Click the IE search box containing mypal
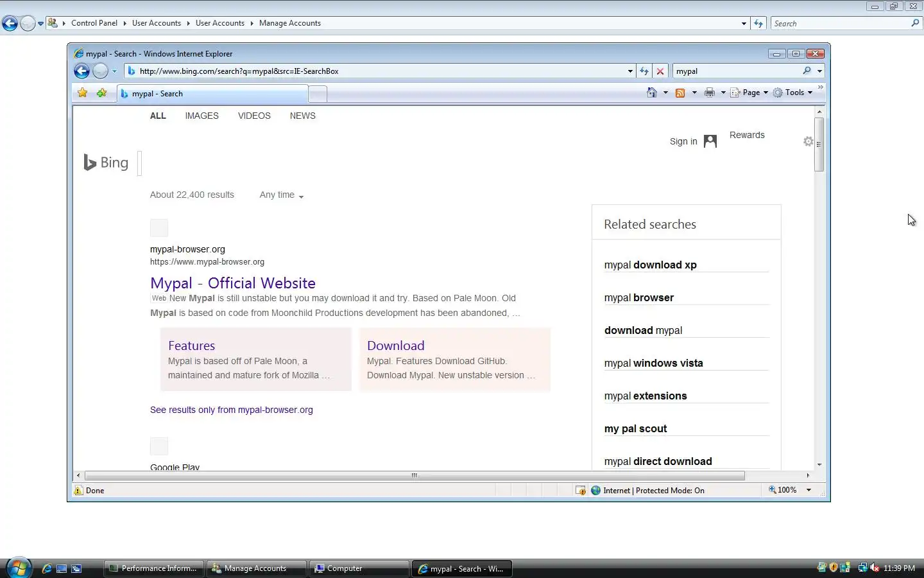This screenshot has width=924, height=578. 737,71
